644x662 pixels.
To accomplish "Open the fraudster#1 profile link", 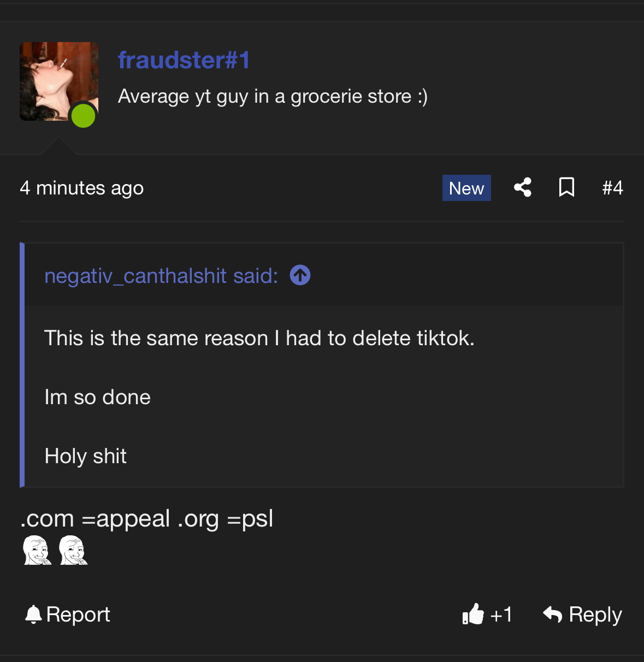I will pos(184,60).
